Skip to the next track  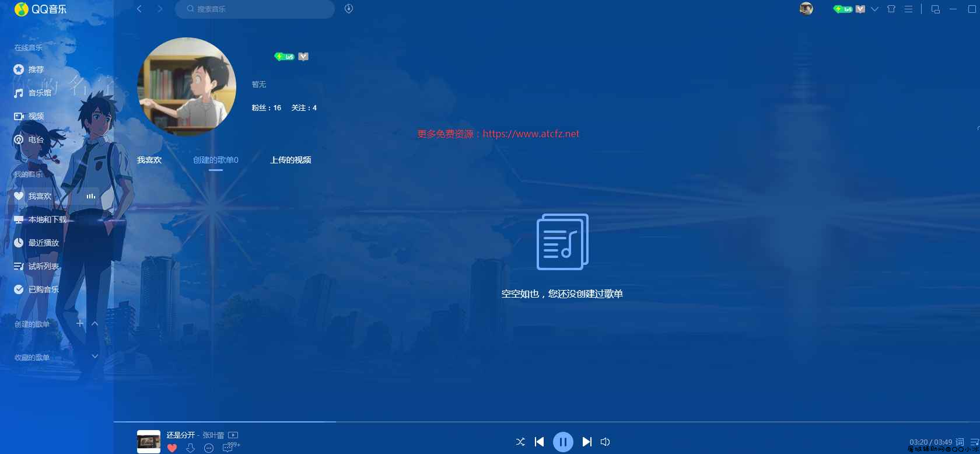tap(587, 442)
